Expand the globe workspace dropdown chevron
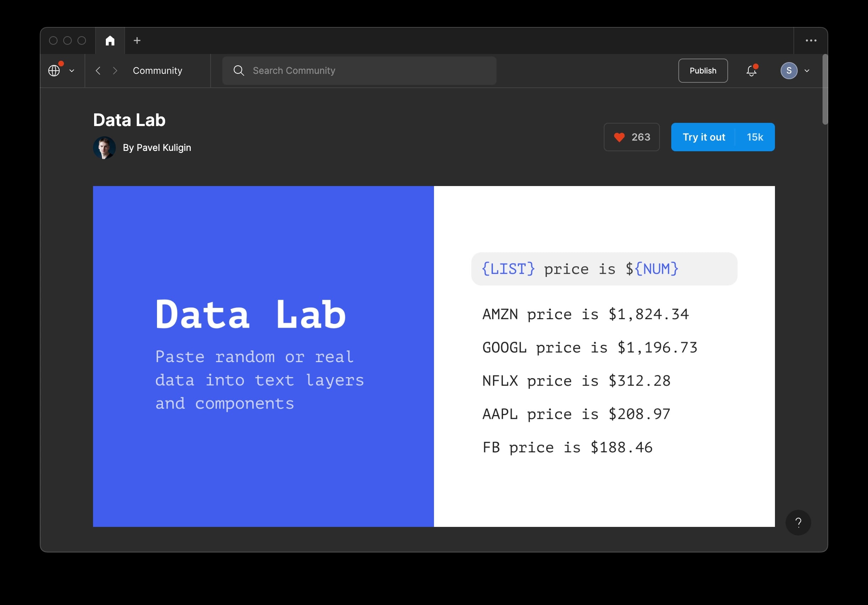868x605 pixels. 72,71
